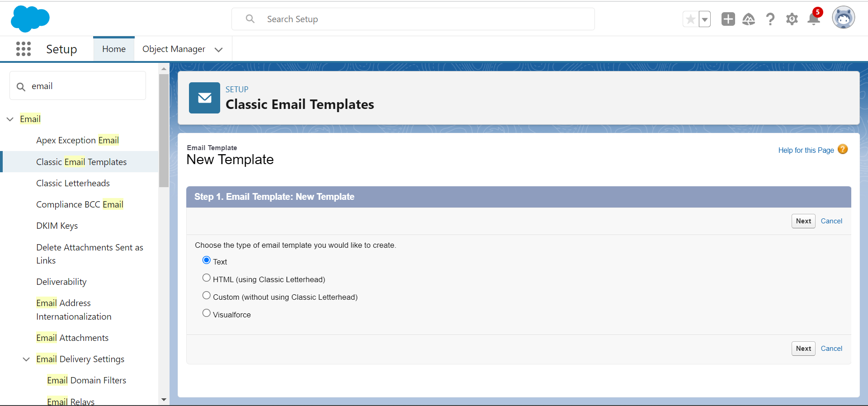
Task: Click the sidebar scrollbar down arrow
Action: pyautogui.click(x=164, y=400)
